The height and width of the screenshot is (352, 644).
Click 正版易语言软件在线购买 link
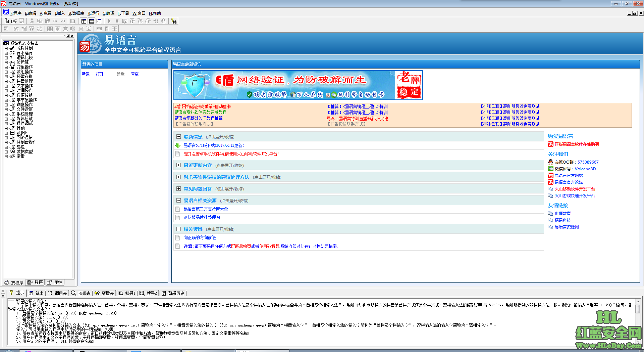pos(577,144)
